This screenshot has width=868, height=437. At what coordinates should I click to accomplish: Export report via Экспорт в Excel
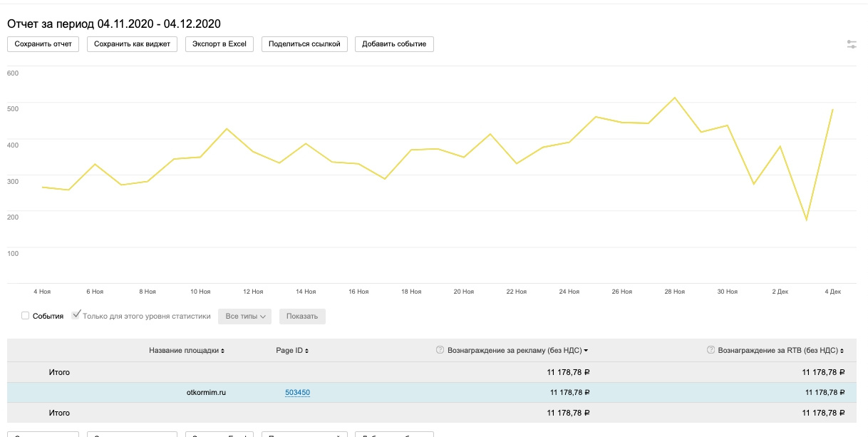pyautogui.click(x=219, y=44)
